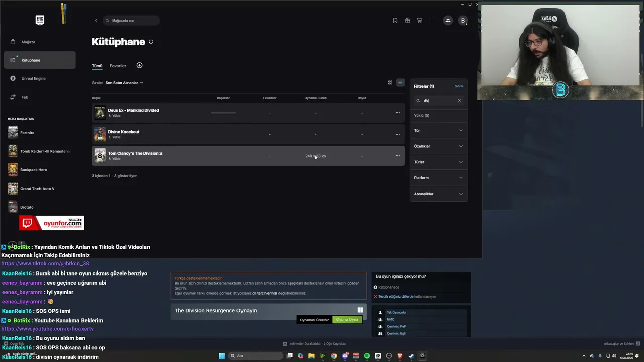This screenshot has height=362, width=644.
Task: Open the profile avatar labeled B
Action: (x=463, y=21)
